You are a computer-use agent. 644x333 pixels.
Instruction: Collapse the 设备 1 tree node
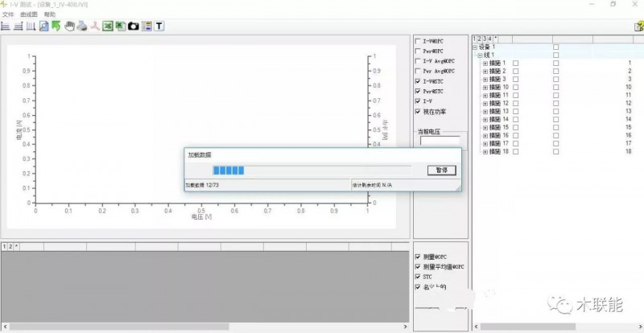[475, 47]
